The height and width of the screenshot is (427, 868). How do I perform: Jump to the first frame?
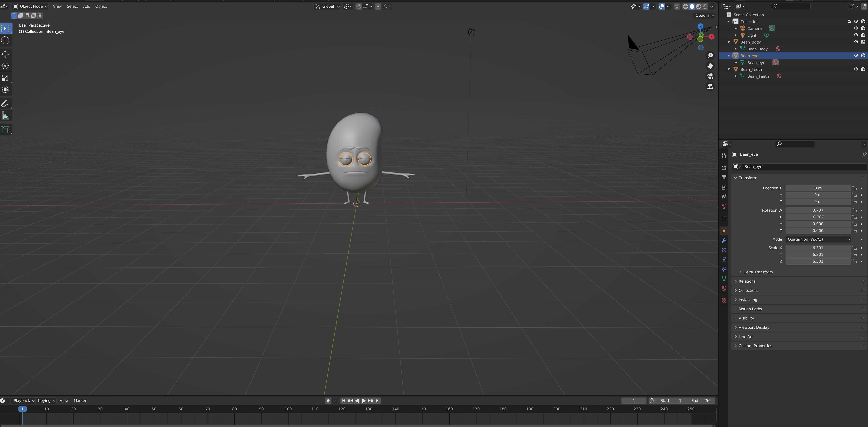click(343, 401)
